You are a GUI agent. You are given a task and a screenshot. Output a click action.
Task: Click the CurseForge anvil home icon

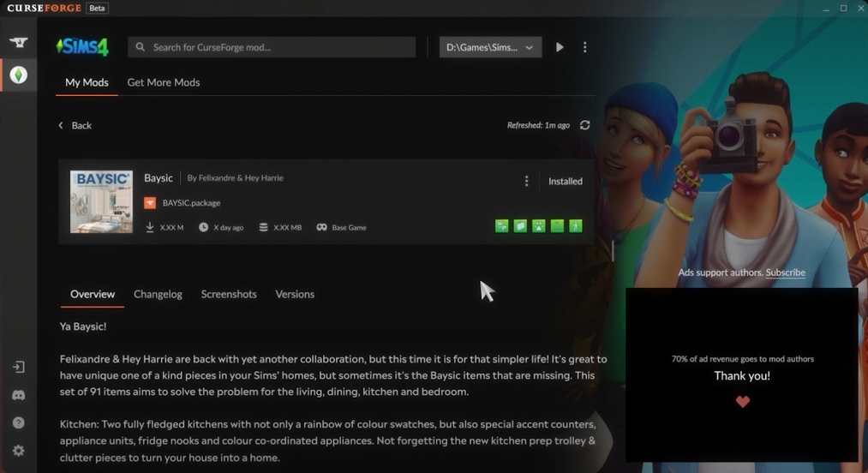point(18,43)
